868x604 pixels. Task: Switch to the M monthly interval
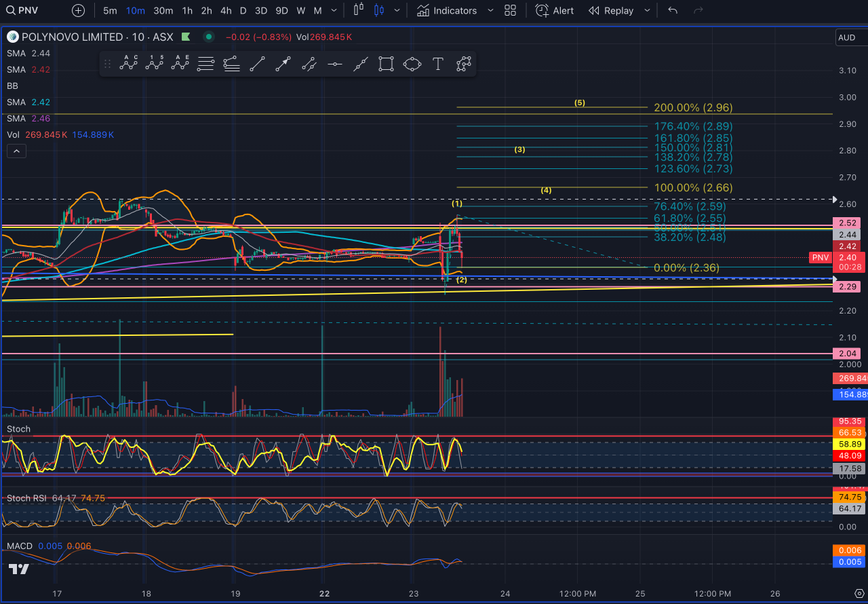pyautogui.click(x=317, y=10)
